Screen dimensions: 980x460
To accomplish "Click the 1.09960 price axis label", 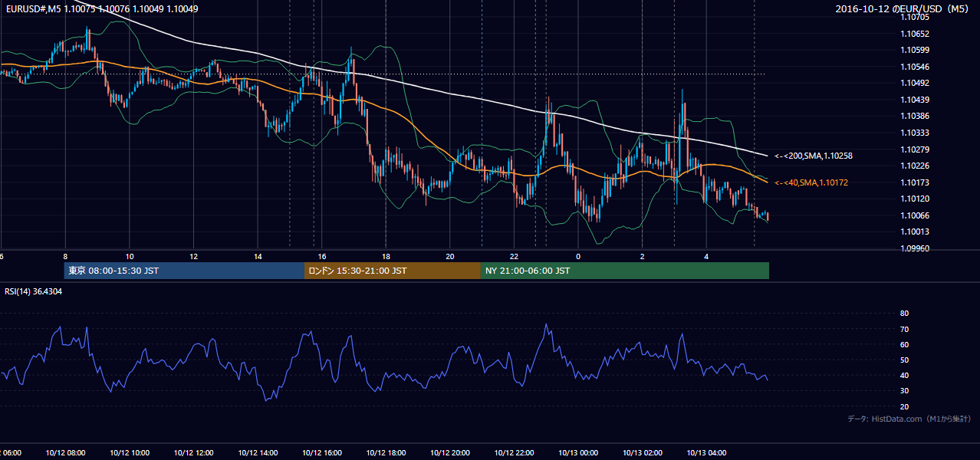I will 916,248.
